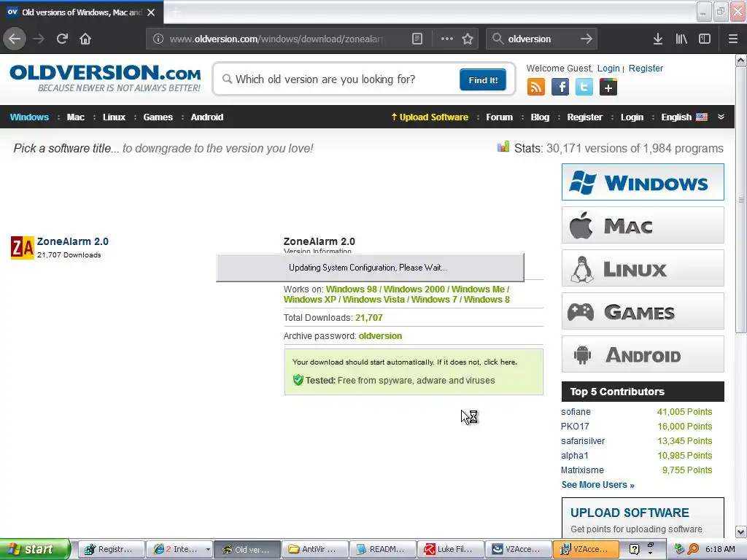747x560 pixels.
Task: Open the downloads arrow icon in toolbar
Action: 658,39
